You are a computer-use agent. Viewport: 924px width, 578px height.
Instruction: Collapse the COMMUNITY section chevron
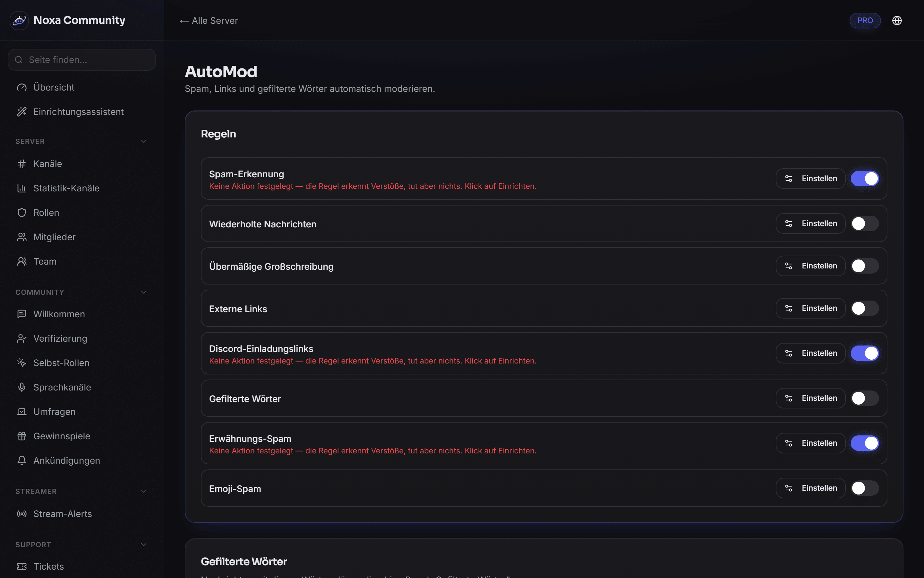click(143, 293)
